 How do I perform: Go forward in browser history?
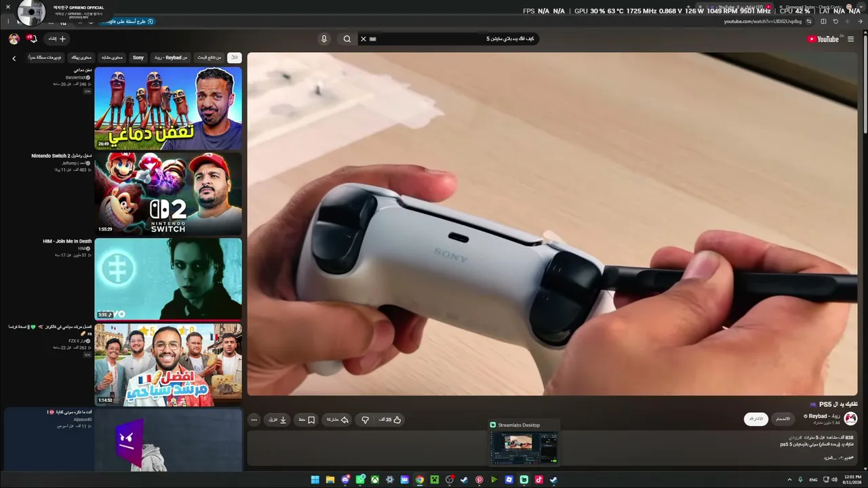point(848,22)
